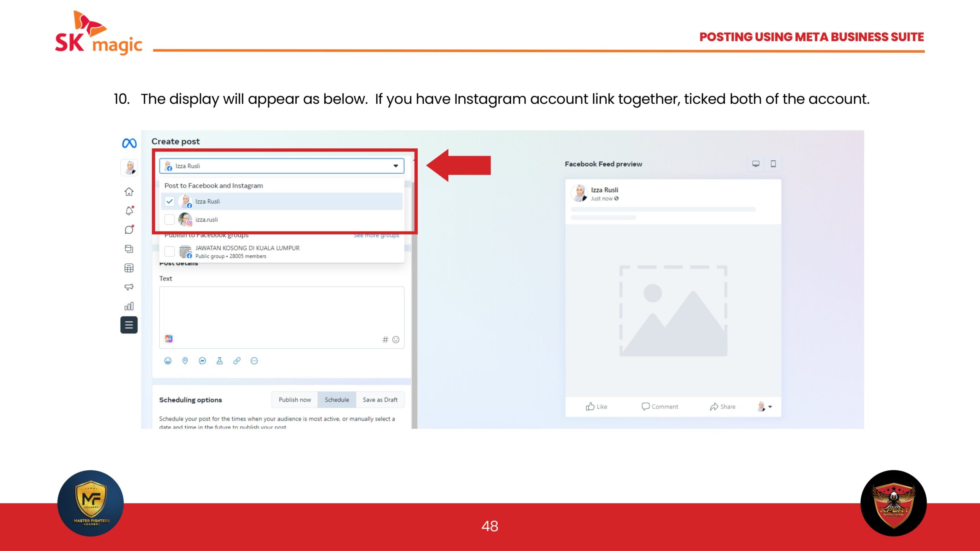980x551 pixels.
Task: Untick the Izza Rusli Facebook checkbox
Action: click(170, 201)
